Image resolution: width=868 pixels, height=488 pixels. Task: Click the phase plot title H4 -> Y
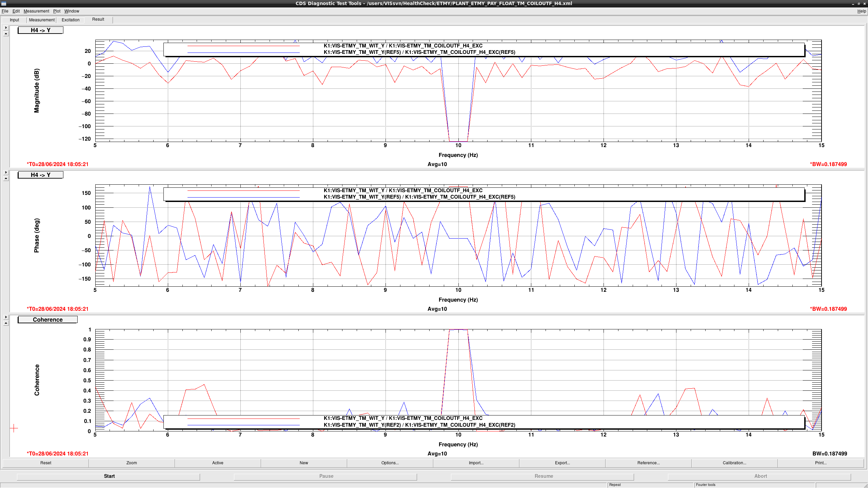pos(40,175)
